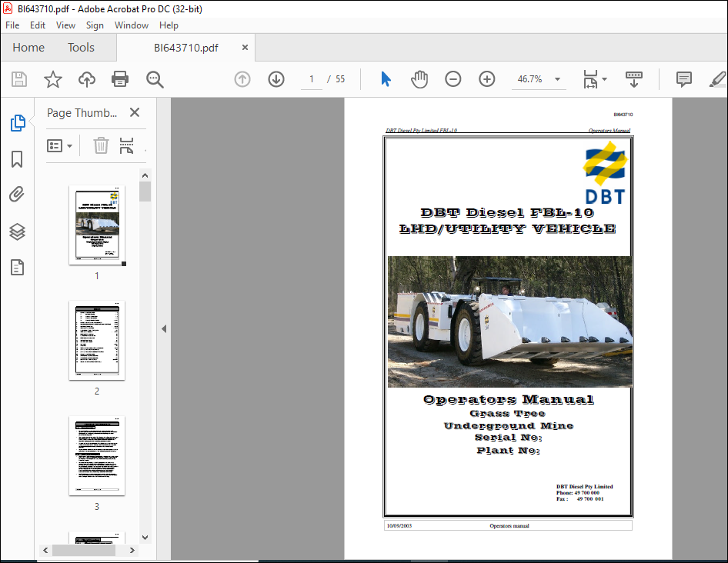Viewport: 728px width, 563px height.
Task: Expand the page fit options arrow
Action: tap(605, 79)
